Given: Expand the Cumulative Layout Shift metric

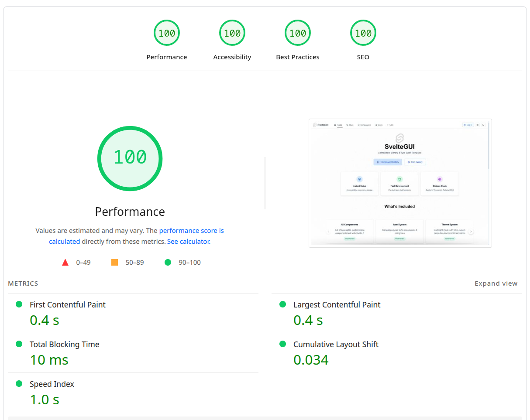Looking at the screenshot, I should [x=336, y=345].
